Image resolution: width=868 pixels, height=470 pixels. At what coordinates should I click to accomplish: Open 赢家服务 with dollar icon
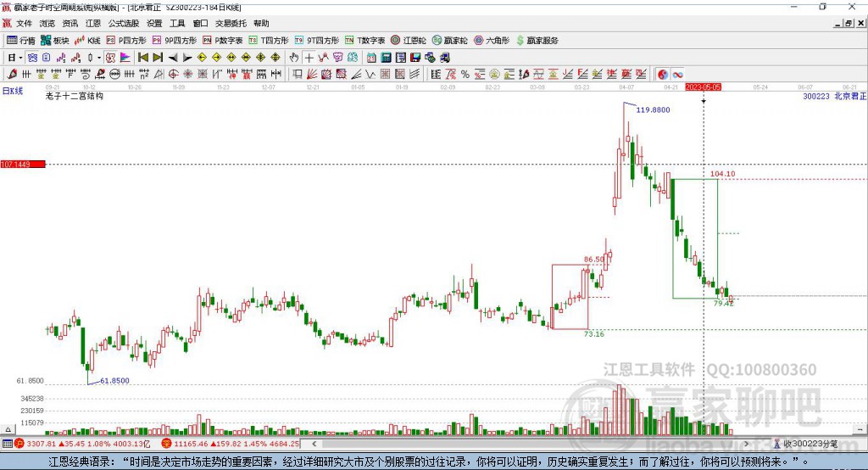pyautogui.click(x=537, y=41)
